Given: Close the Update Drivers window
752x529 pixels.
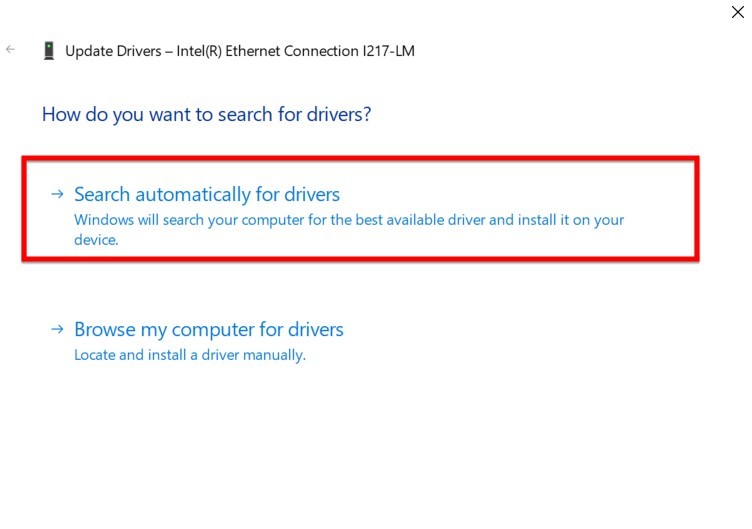Looking at the screenshot, I should 738,12.
